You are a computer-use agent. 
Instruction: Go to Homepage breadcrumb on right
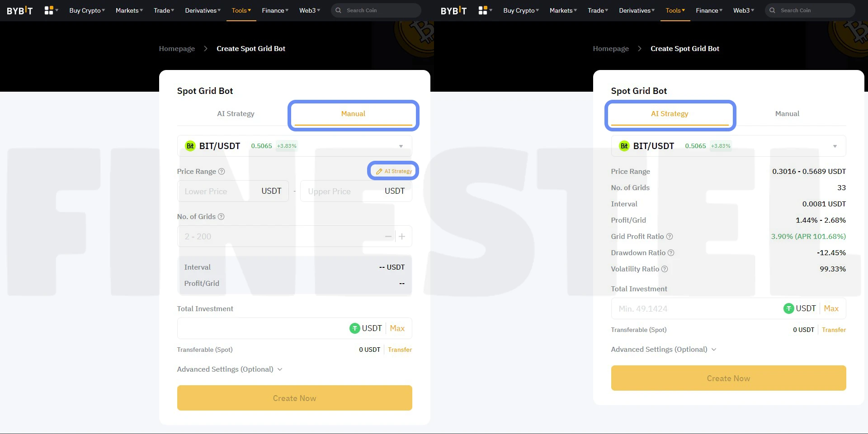coord(611,49)
